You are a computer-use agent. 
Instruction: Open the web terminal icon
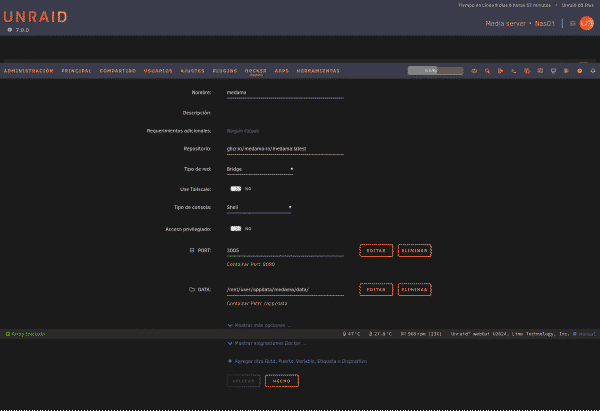click(x=514, y=71)
